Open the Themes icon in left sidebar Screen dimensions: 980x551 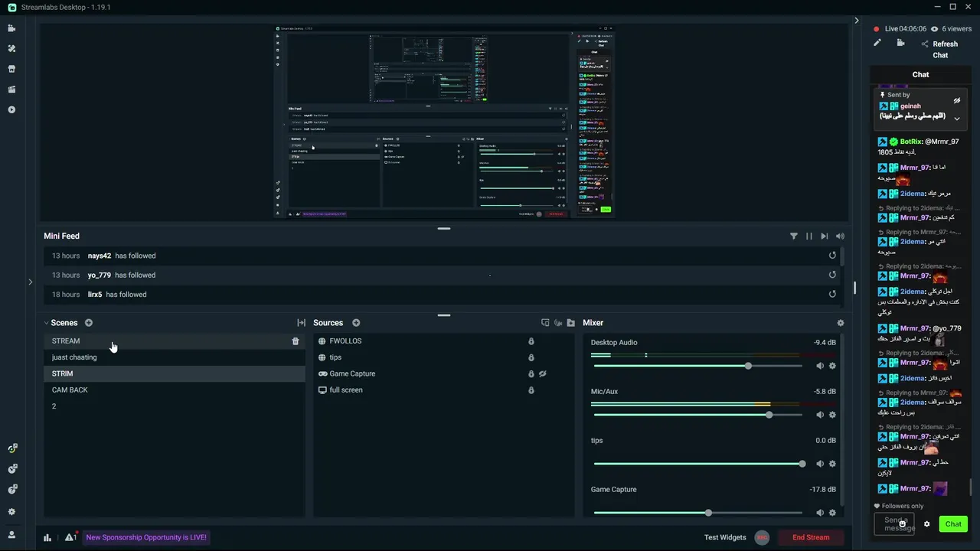[x=11, y=48]
